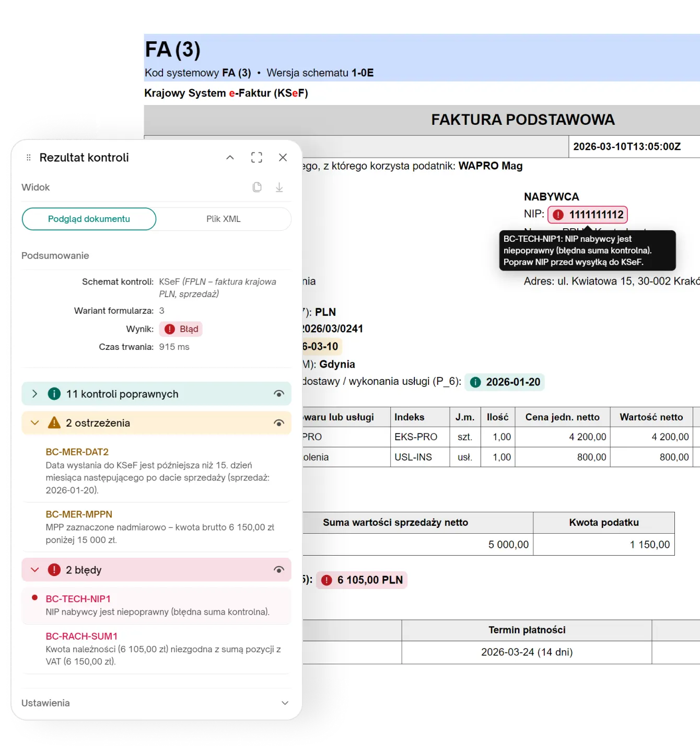The width and height of the screenshot is (700, 752).
Task: Click the Cena jedn. netto column header
Action: [x=563, y=417]
